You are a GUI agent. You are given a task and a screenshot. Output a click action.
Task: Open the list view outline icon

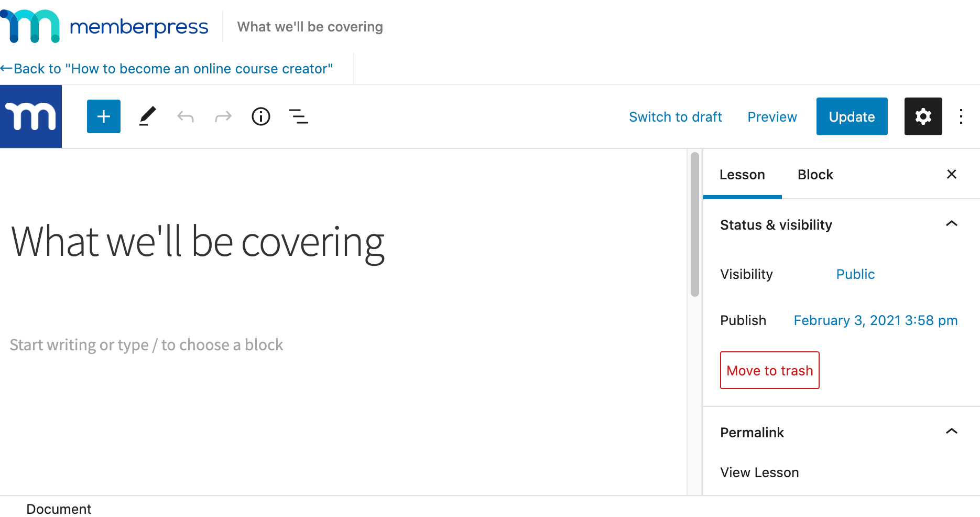point(299,116)
